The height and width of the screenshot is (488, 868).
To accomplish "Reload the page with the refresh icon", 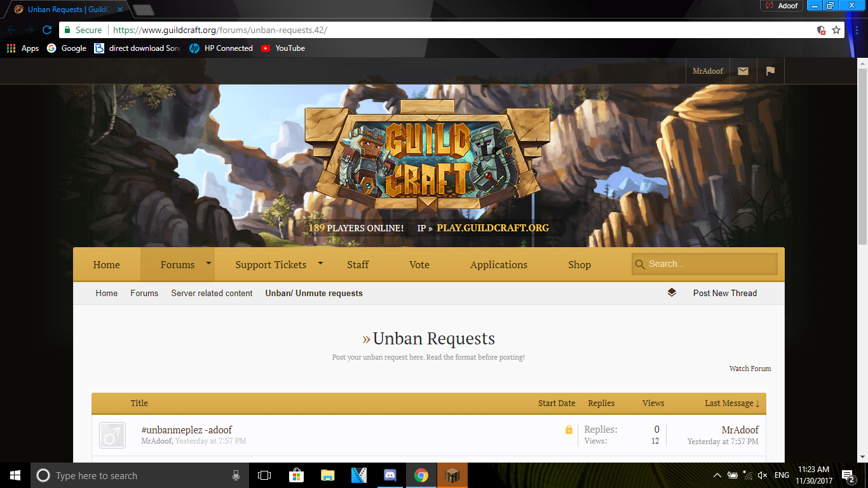I will coord(46,30).
